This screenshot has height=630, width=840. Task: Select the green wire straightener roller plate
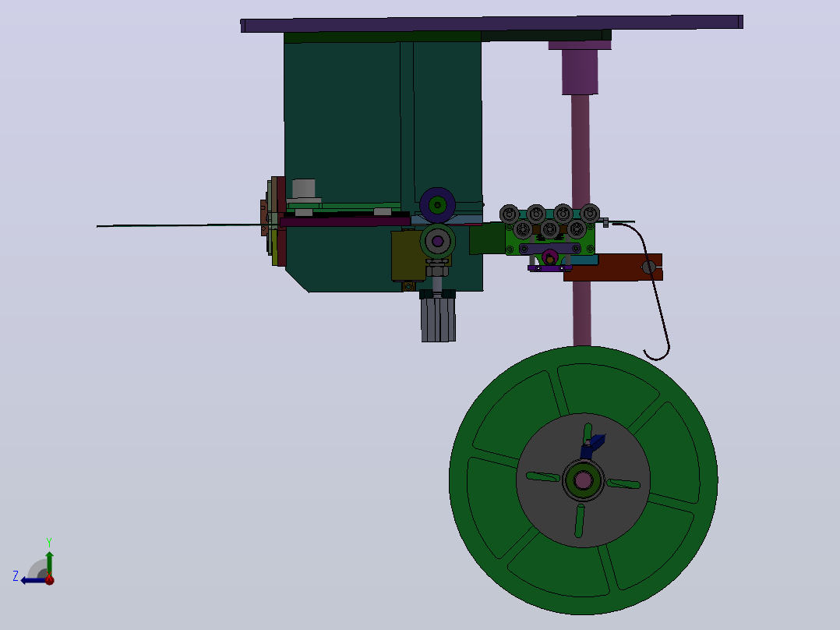pyautogui.click(x=550, y=239)
